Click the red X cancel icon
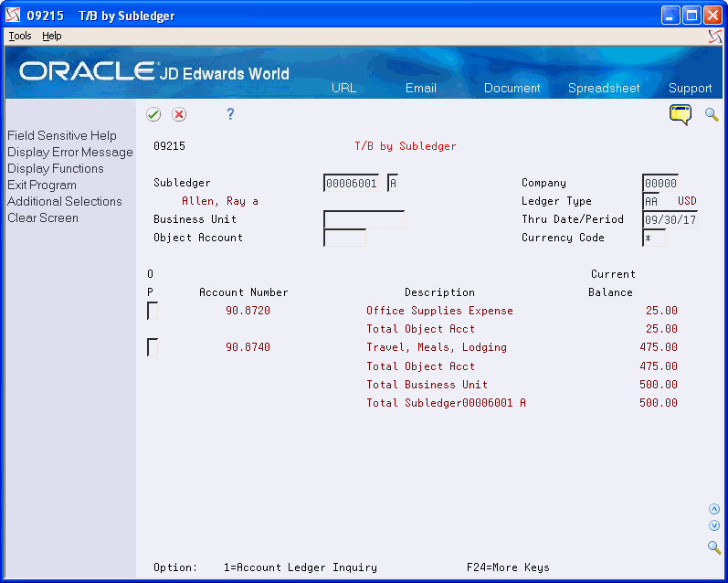The width and height of the screenshot is (728, 583). tap(179, 114)
